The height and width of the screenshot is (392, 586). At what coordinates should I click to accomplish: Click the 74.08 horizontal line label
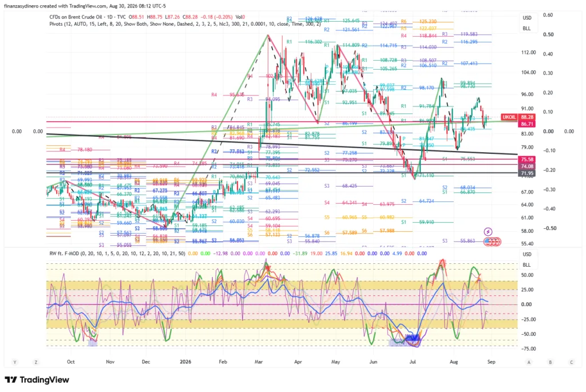click(x=527, y=167)
